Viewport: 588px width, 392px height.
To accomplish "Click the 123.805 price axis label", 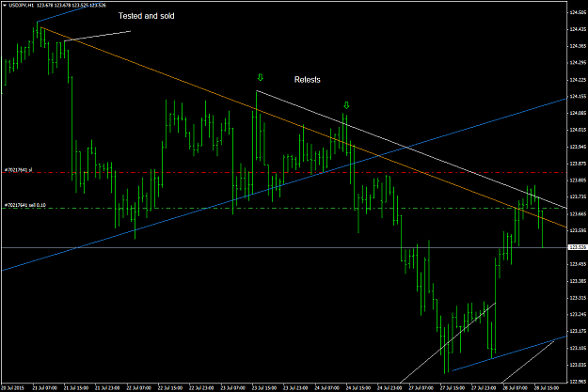I will click(x=578, y=180).
